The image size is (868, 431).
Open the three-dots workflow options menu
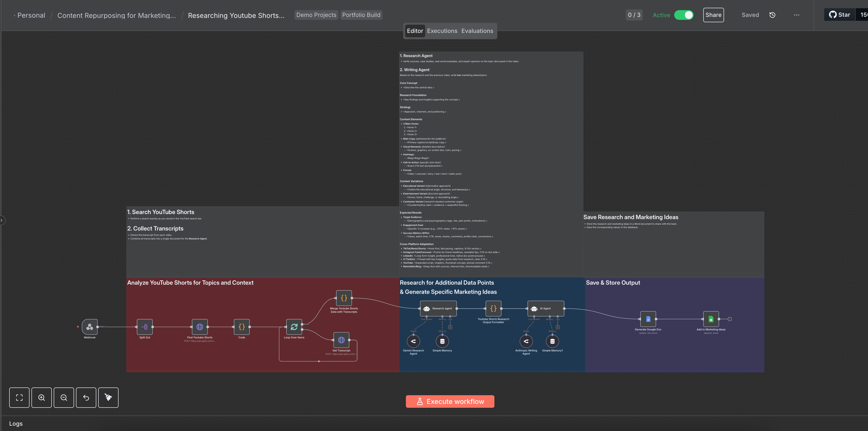796,15
